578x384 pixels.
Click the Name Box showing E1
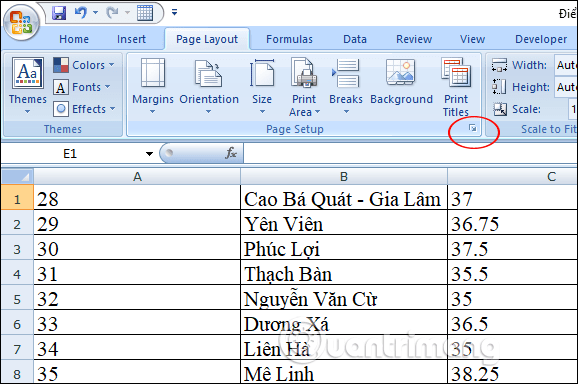click(70, 153)
